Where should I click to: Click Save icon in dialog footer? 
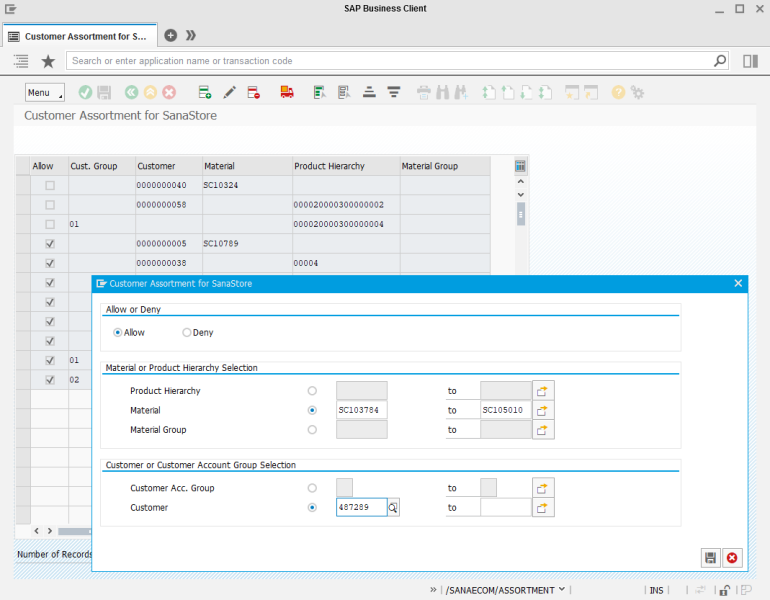pos(710,558)
